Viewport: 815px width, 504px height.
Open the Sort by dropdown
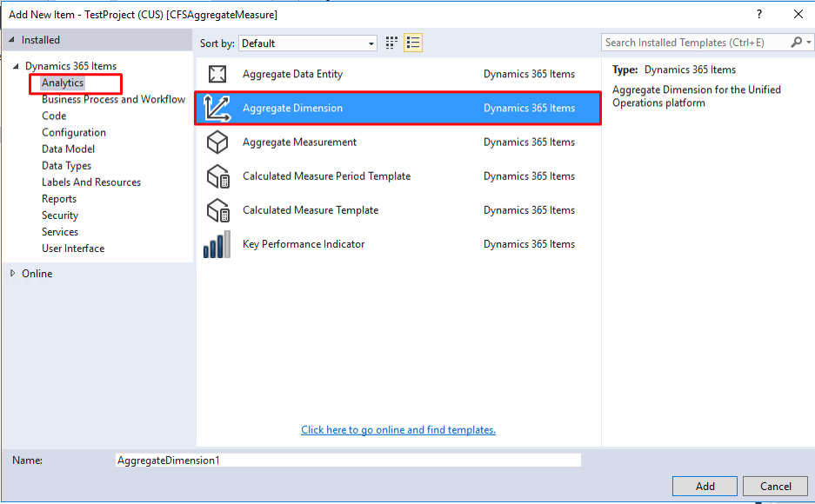307,43
